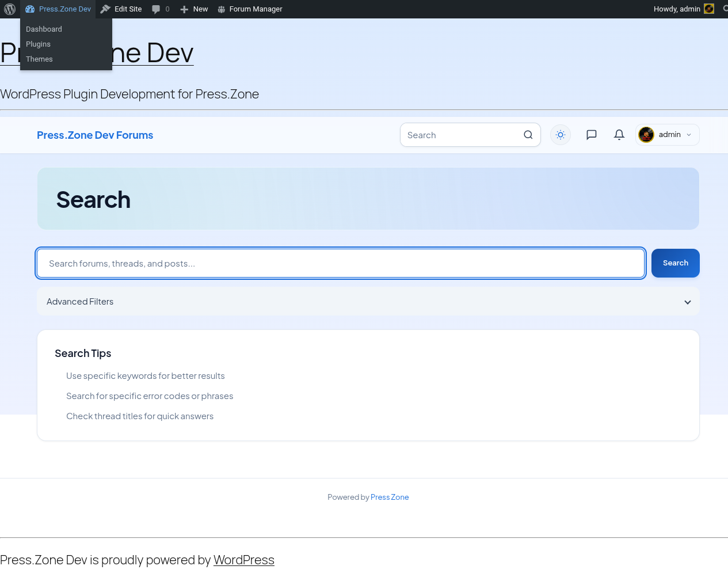Open comments bubble in admin bar
728x581 pixels.
[161, 9]
